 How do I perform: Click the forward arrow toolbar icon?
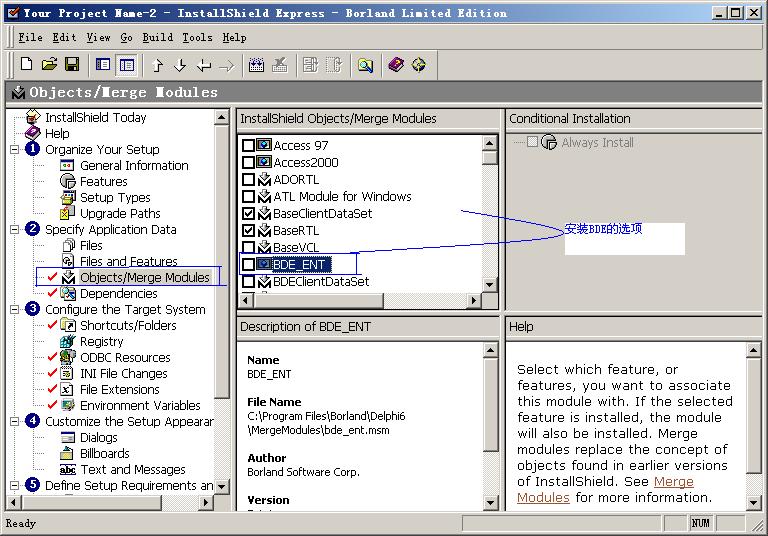click(227, 65)
